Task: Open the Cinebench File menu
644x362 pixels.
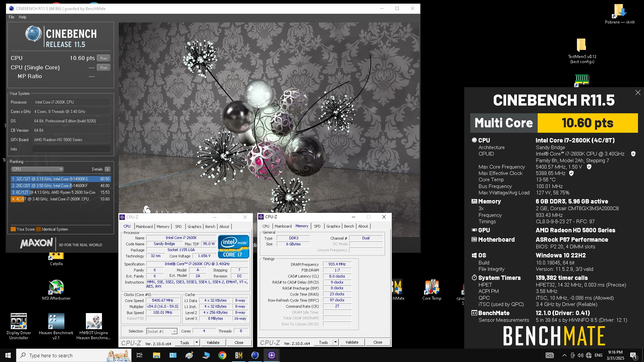Action: (11, 17)
